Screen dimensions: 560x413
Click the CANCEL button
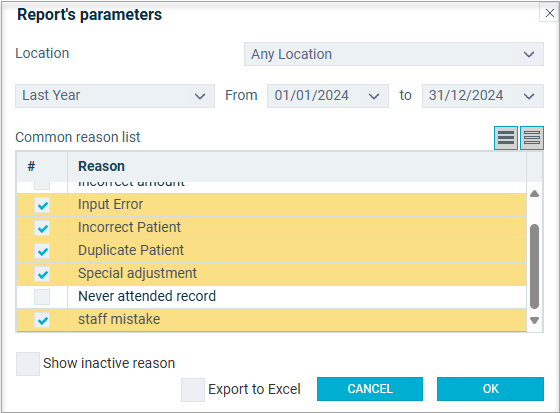coord(370,389)
